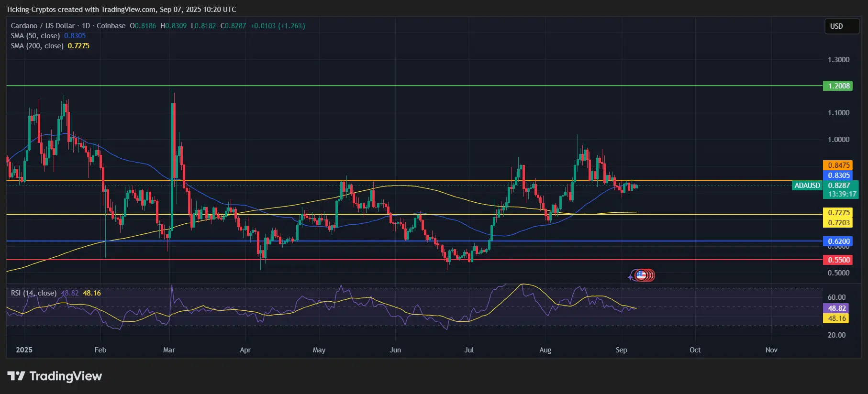
Task: Click the green 1.2008 price line label
Action: click(x=837, y=86)
